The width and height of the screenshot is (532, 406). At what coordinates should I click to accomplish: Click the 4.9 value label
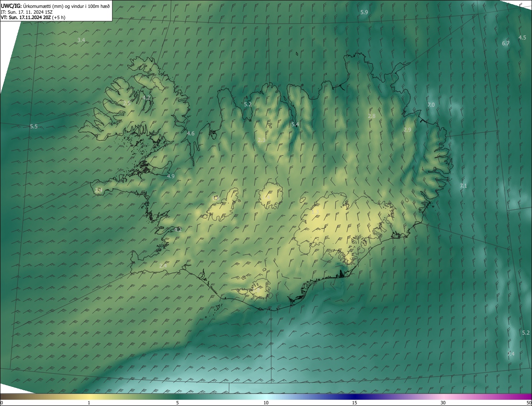click(170, 176)
